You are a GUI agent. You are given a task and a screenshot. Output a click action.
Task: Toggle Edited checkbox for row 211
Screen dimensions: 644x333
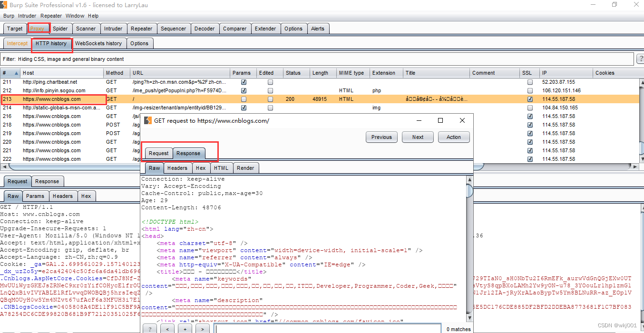[x=271, y=82]
